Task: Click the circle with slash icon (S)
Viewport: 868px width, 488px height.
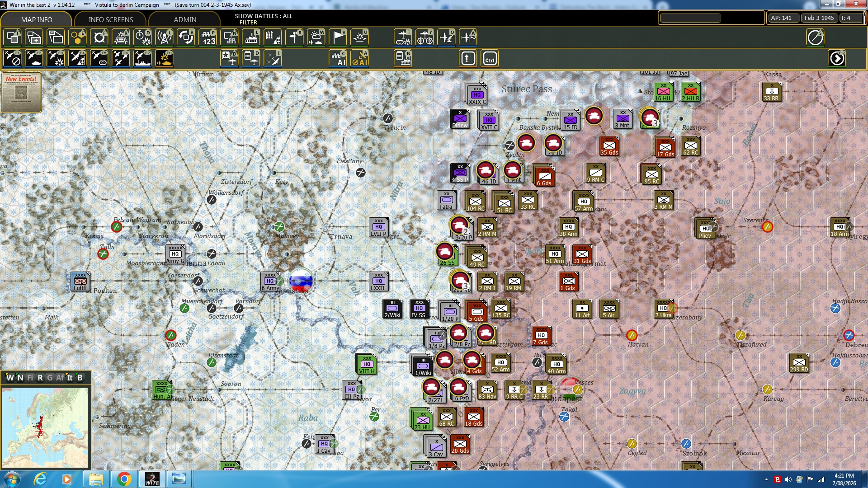Action: click(x=815, y=38)
